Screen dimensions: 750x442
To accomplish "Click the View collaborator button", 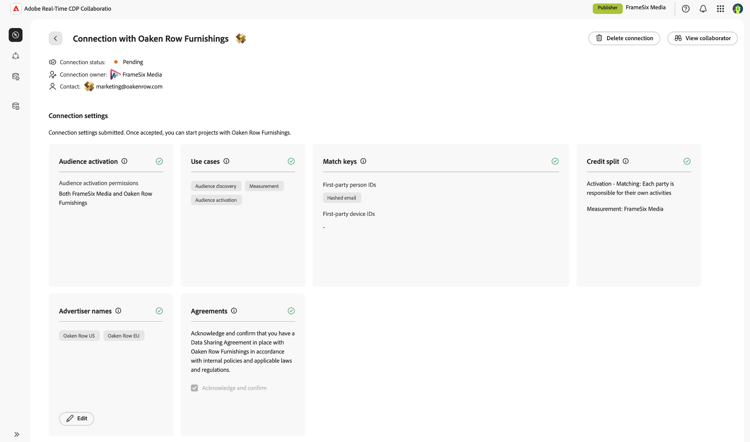I will [702, 38].
